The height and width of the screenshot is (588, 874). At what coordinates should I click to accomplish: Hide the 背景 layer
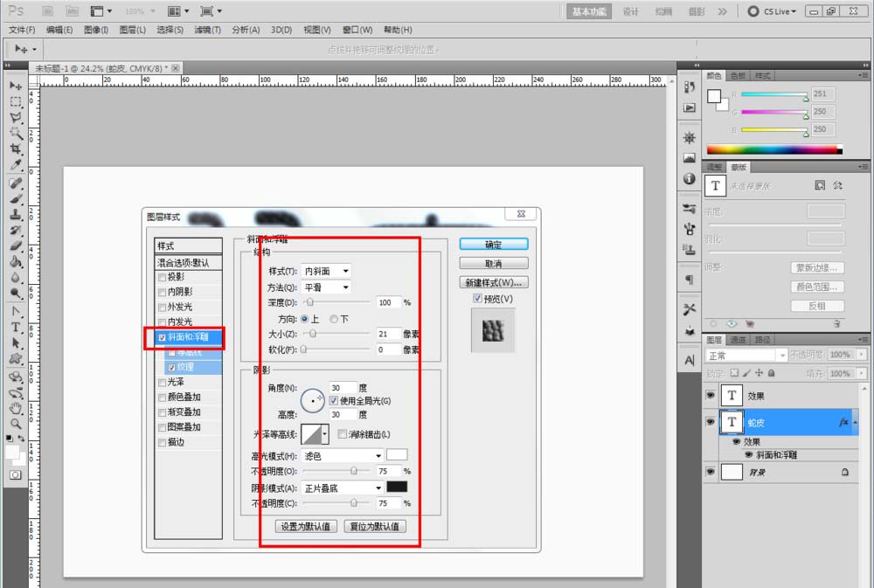711,472
